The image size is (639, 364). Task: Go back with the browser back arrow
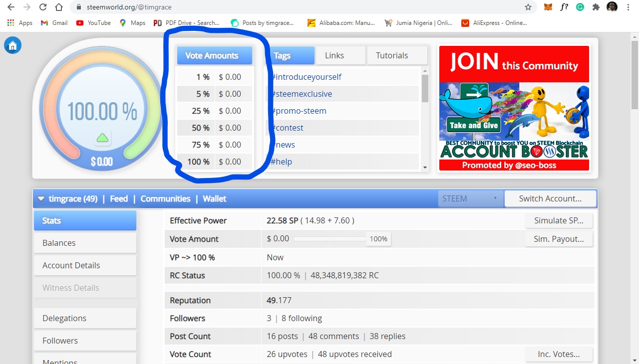pos(11,7)
